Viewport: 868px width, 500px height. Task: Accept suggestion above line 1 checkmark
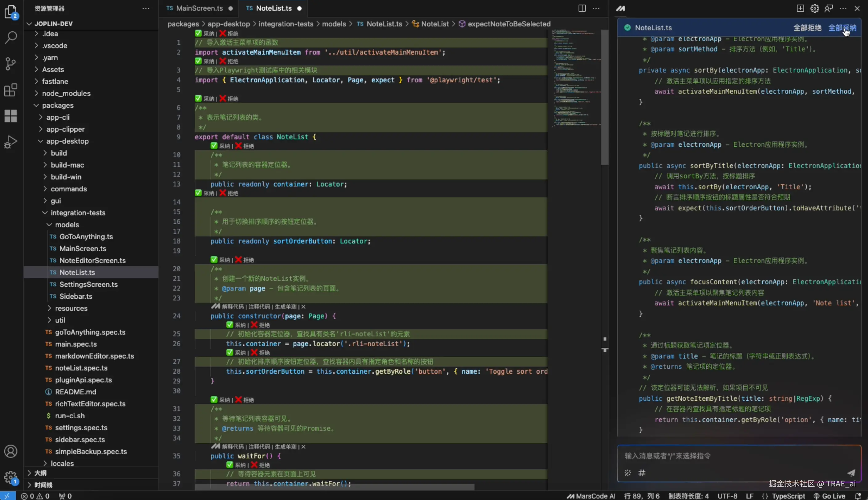pyautogui.click(x=198, y=33)
